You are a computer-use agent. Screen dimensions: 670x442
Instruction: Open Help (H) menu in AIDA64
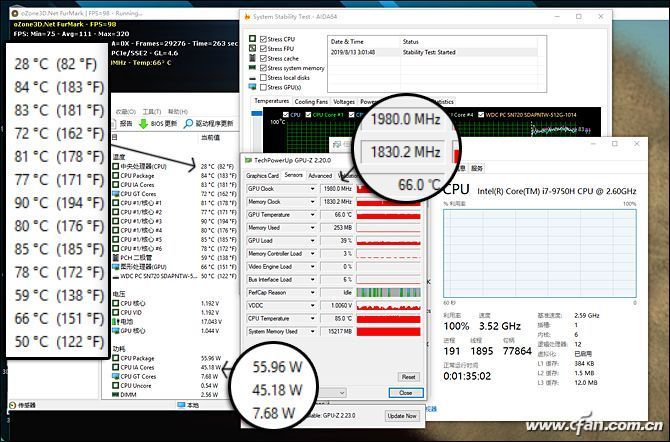tap(177, 112)
